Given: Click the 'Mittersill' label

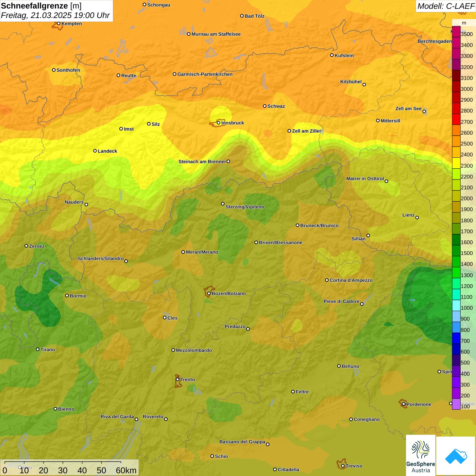Looking at the screenshot, I should (x=390, y=121).
